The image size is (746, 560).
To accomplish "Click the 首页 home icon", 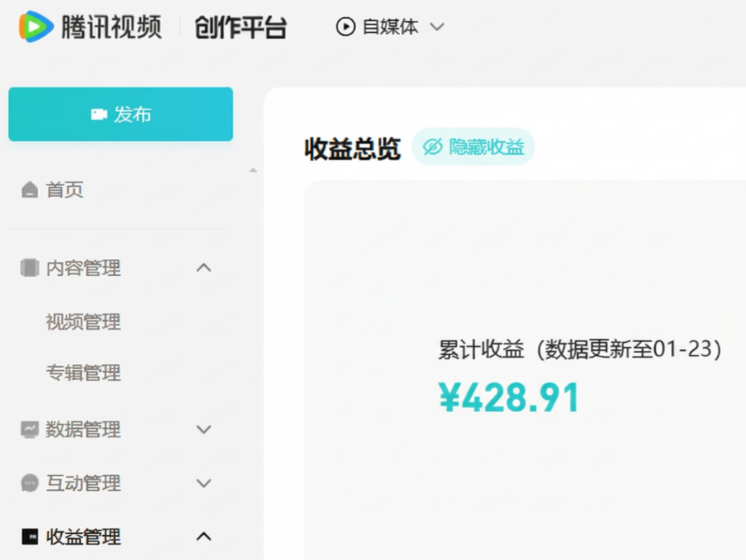I will tap(29, 190).
